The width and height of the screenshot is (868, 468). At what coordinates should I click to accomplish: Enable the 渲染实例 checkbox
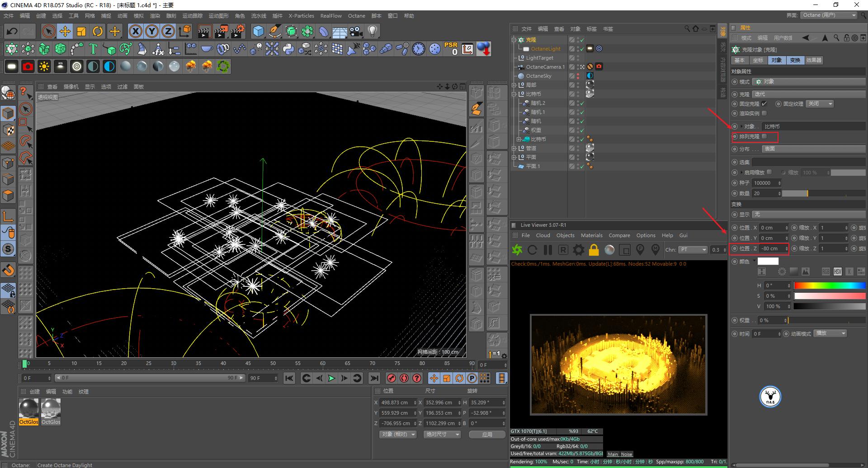click(764, 113)
